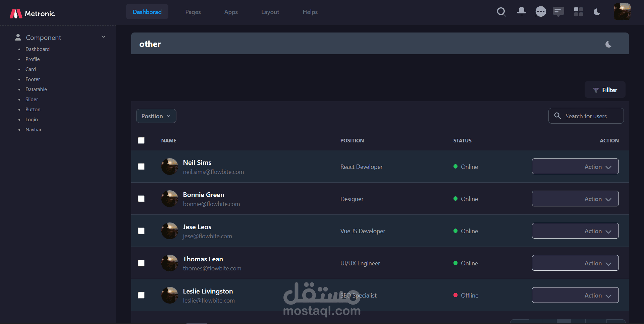Screen dimensions: 644x324
Task: Click the email bonnie@flowbite.com
Action: pyautogui.click(x=211, y=204)
